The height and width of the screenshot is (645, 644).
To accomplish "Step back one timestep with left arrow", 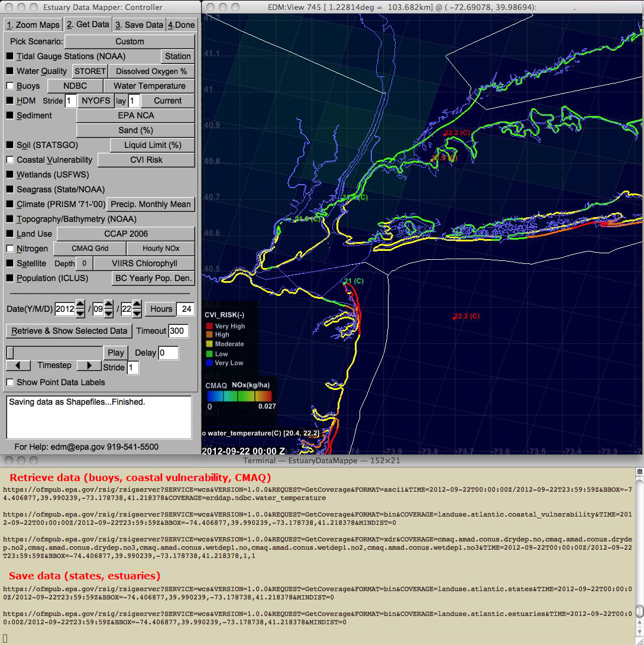I will 18,365.
